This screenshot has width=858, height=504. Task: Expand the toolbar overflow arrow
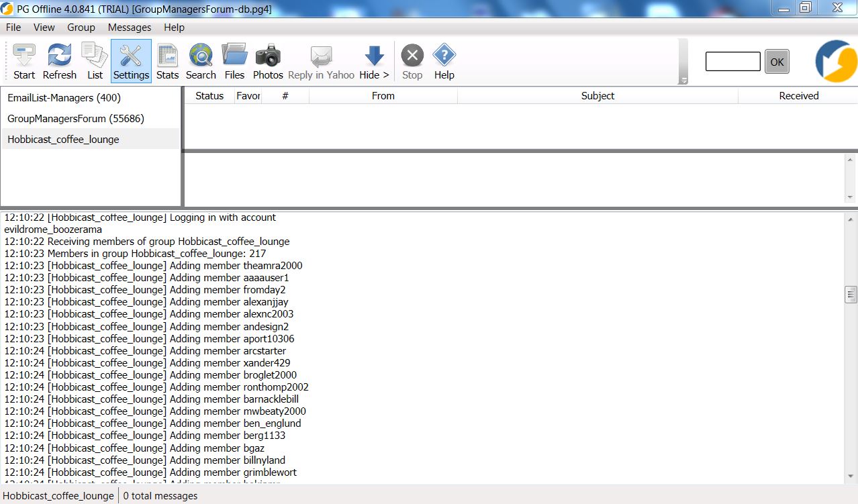tap(683, 80)
